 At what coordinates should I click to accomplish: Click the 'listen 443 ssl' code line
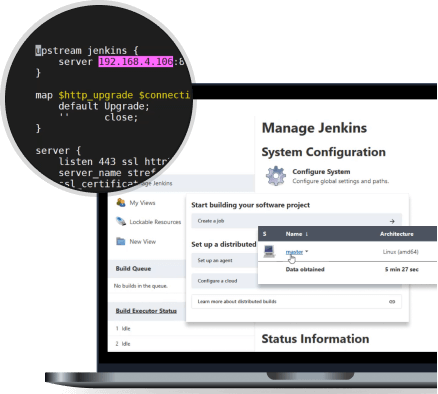[113, 162]
